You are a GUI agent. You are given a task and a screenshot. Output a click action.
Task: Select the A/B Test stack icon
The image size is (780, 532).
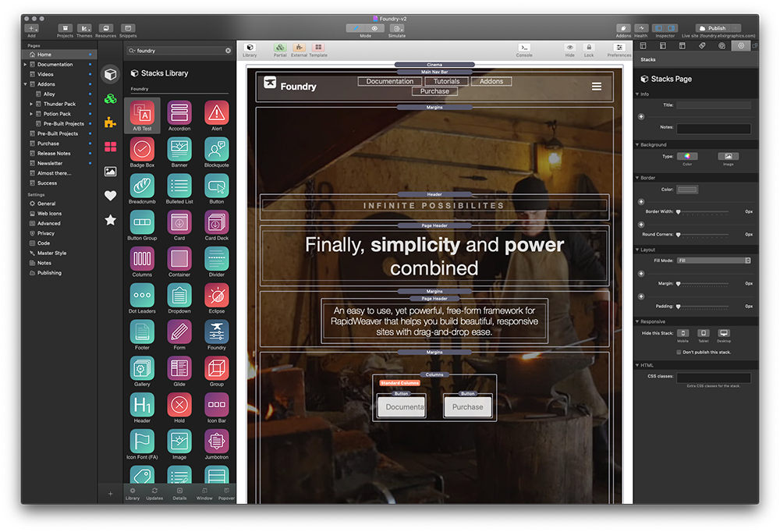[x=142, y=113]
